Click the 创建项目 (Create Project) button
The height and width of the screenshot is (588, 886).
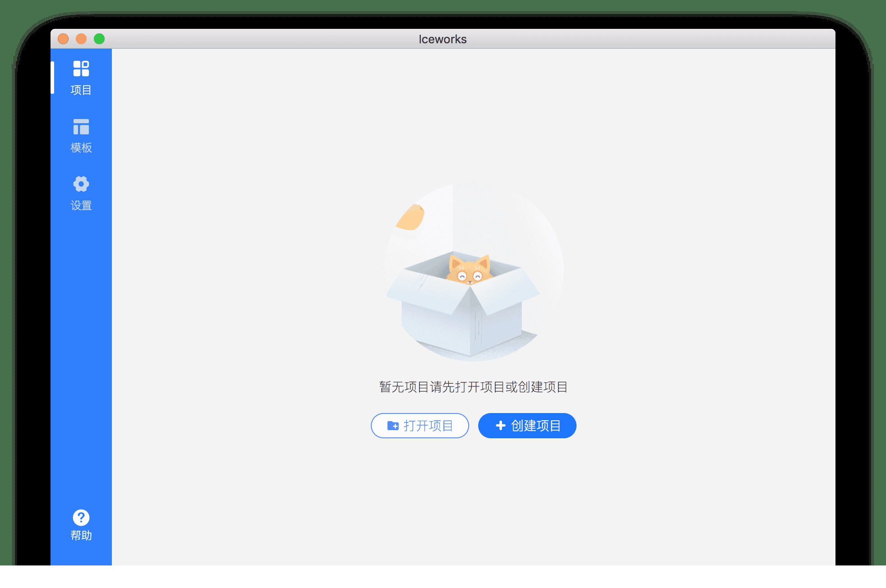(527, 426)
